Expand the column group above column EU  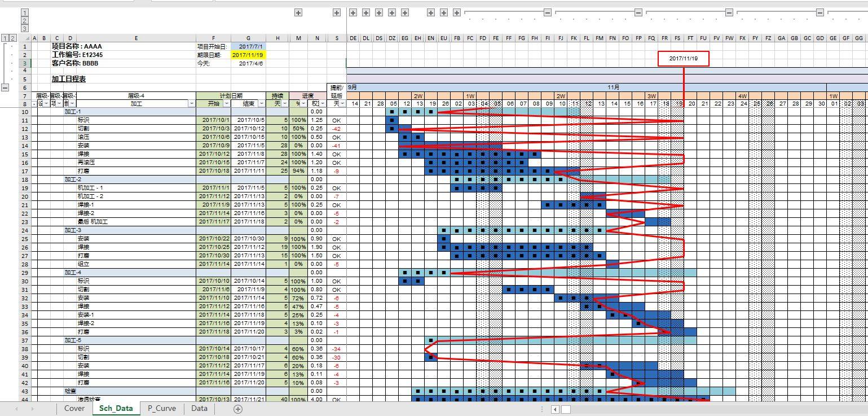pos(444,12)
